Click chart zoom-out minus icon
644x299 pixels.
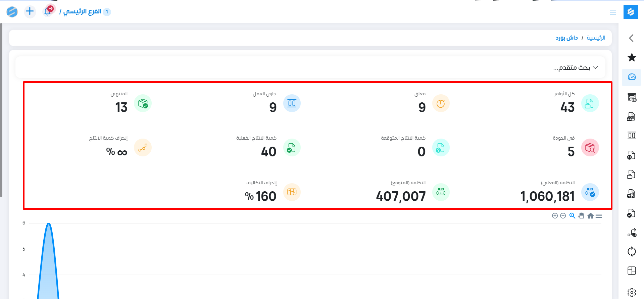click(x=563, y=216)
